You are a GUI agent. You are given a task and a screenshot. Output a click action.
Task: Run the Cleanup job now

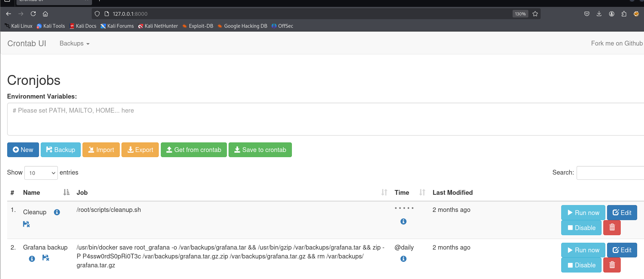[x=583, y=213]
